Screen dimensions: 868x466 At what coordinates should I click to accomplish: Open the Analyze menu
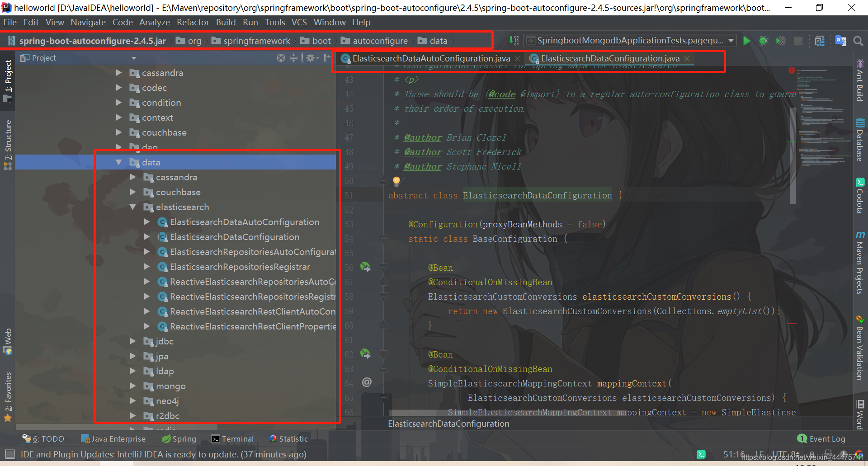coord(154,22)
